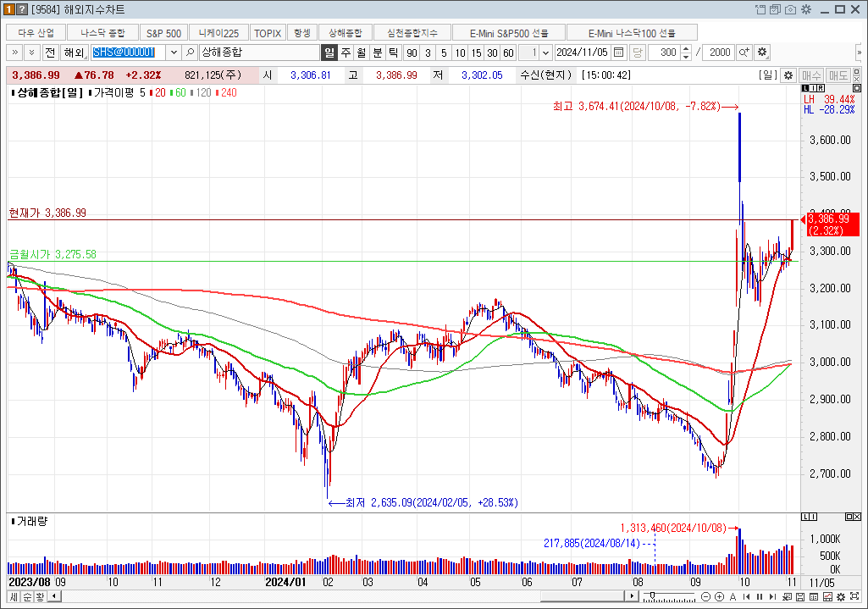
Task: Click the 2000 total count input field
Action: 718,53
